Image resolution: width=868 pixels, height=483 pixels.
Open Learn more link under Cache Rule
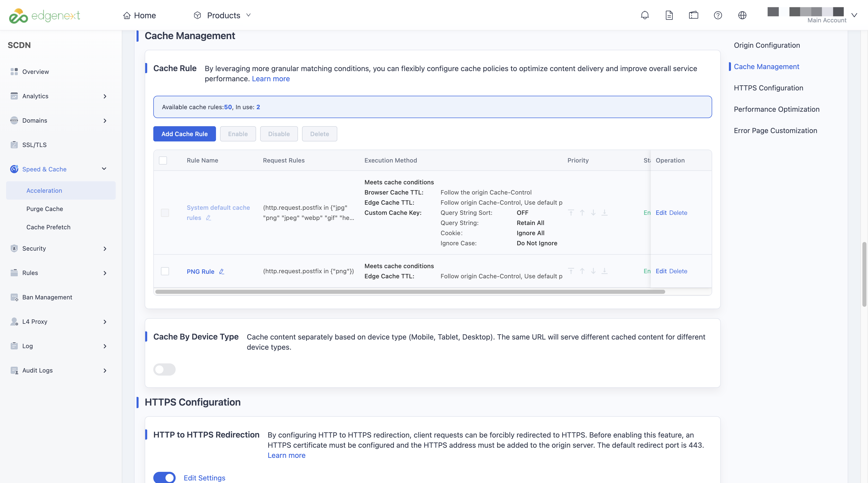271,78
